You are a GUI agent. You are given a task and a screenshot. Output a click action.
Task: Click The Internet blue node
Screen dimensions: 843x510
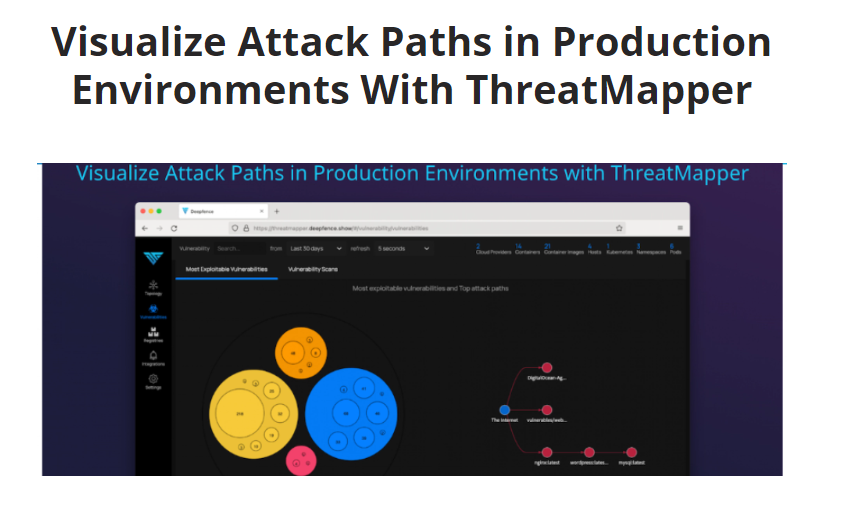(504, 410)
